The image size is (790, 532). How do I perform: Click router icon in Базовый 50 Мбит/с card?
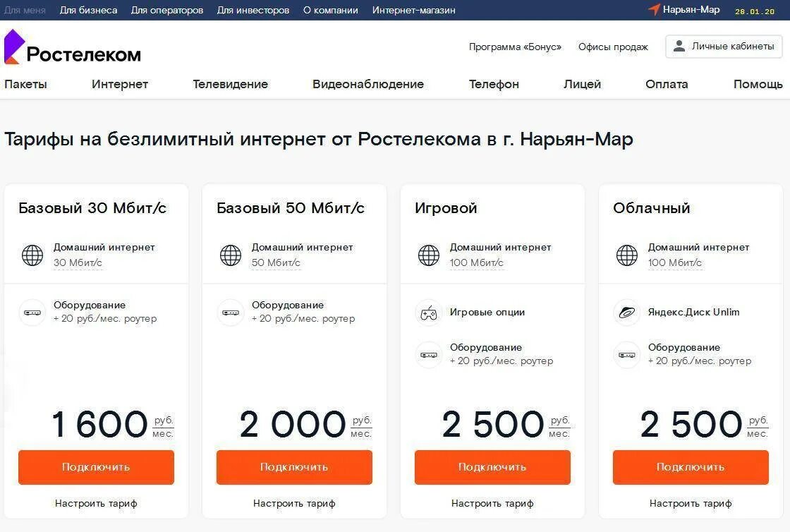(231, 313)
